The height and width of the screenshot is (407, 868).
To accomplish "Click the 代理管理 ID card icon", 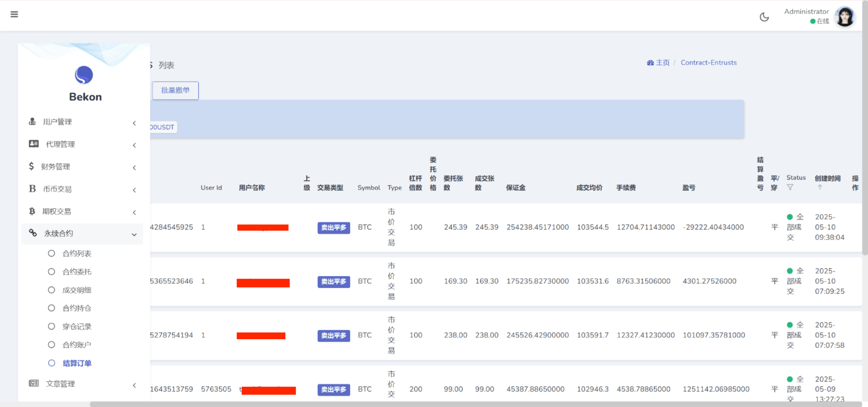I will tap(34, 144).
